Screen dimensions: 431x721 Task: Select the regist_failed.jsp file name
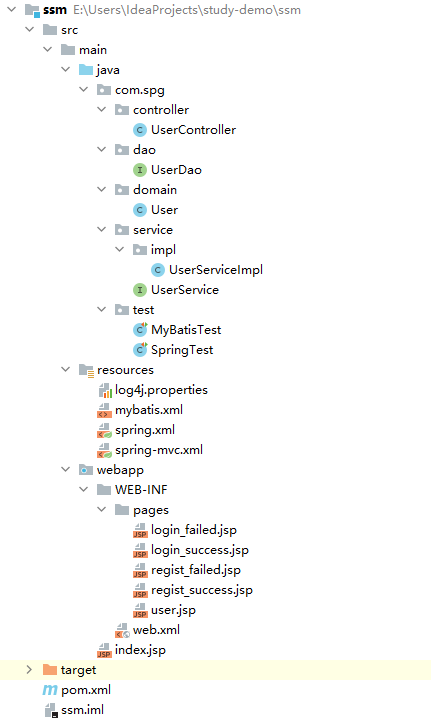pyautogui.click(x=196, y=570)
